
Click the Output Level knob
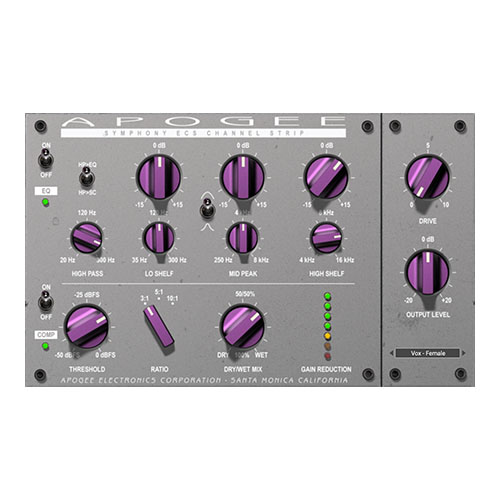428,272
